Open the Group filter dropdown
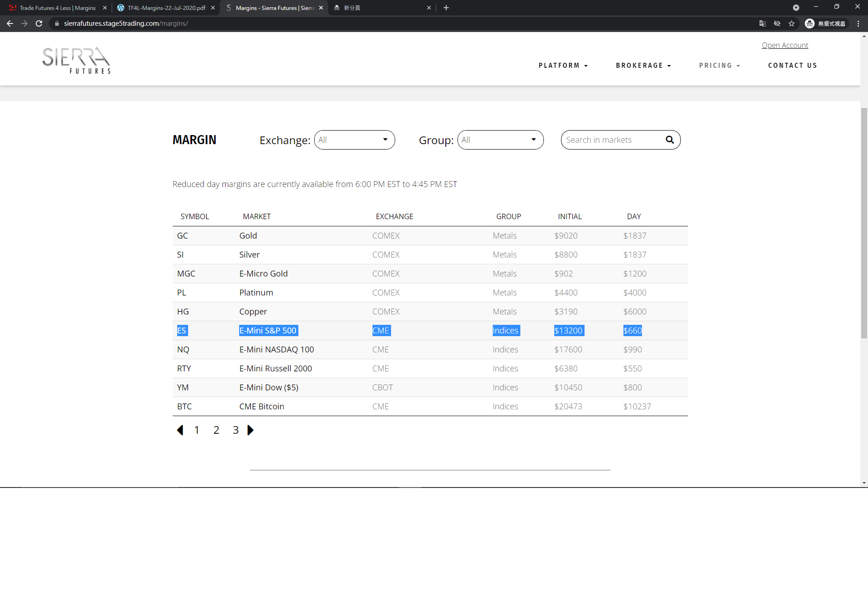Image resolution: width=868 pixels, height=600 pixels. pos(500,140)
